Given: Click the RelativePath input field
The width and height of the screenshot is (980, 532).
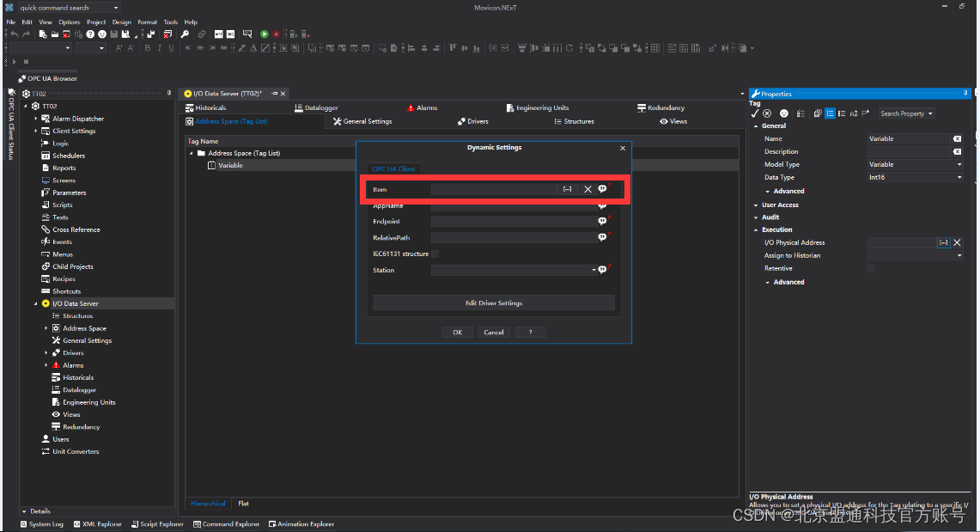Looking at the screenshot, I should [514, 237].
